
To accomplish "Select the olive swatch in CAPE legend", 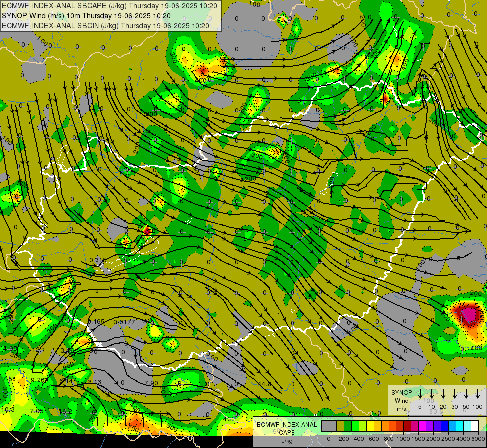I will click(x=340, y=426).
